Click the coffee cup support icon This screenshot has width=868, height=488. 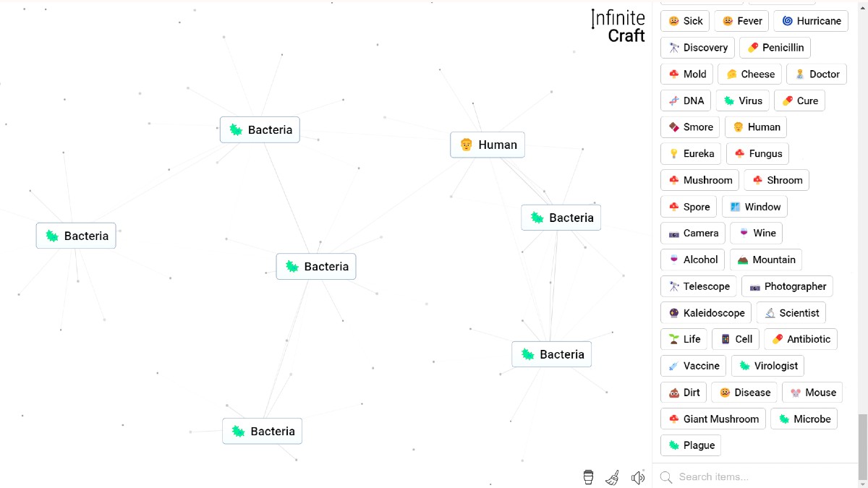(x=589, y=477)
